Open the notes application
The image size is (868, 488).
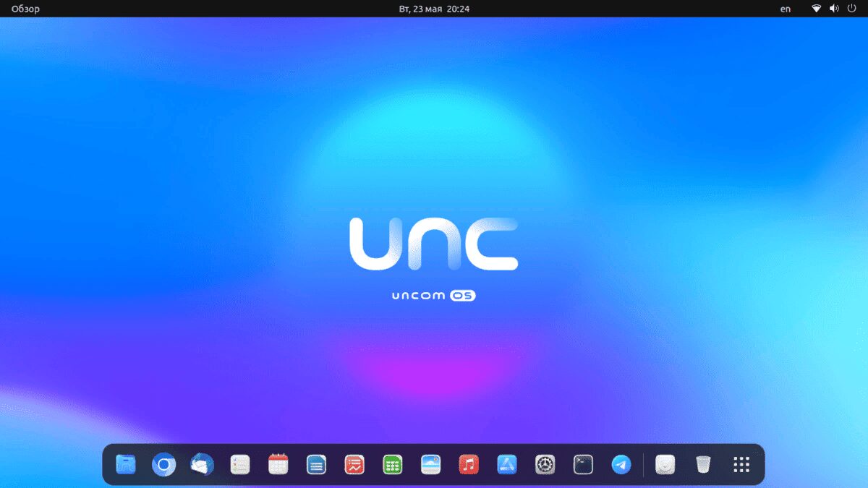click(x=239, y=465)
